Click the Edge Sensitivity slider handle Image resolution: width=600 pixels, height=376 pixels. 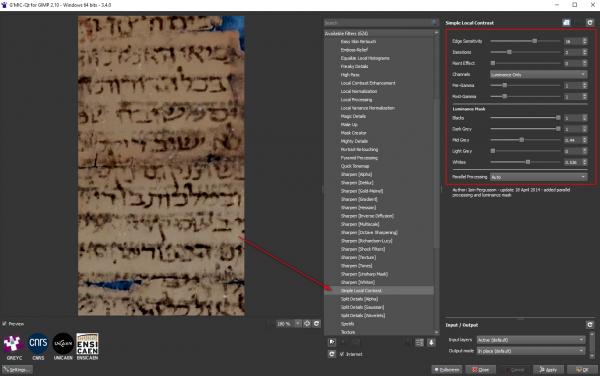[535, 41]
